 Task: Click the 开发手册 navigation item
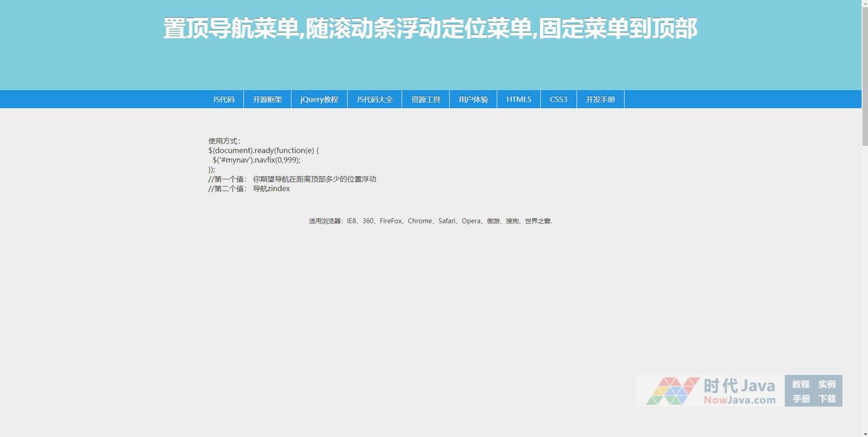(x=601, y=99)
